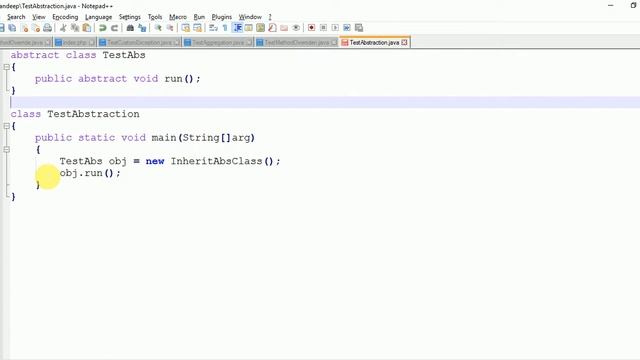Open the Macro menu
This screenshot has width=640, height=360.
click(178, 17)
